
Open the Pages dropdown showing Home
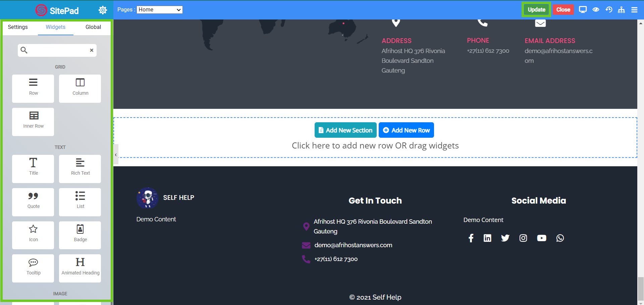[x=160, y=10]
